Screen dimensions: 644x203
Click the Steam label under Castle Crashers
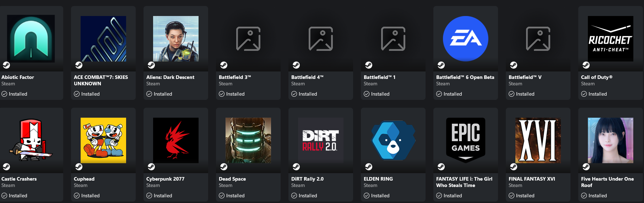coord(8,185)
